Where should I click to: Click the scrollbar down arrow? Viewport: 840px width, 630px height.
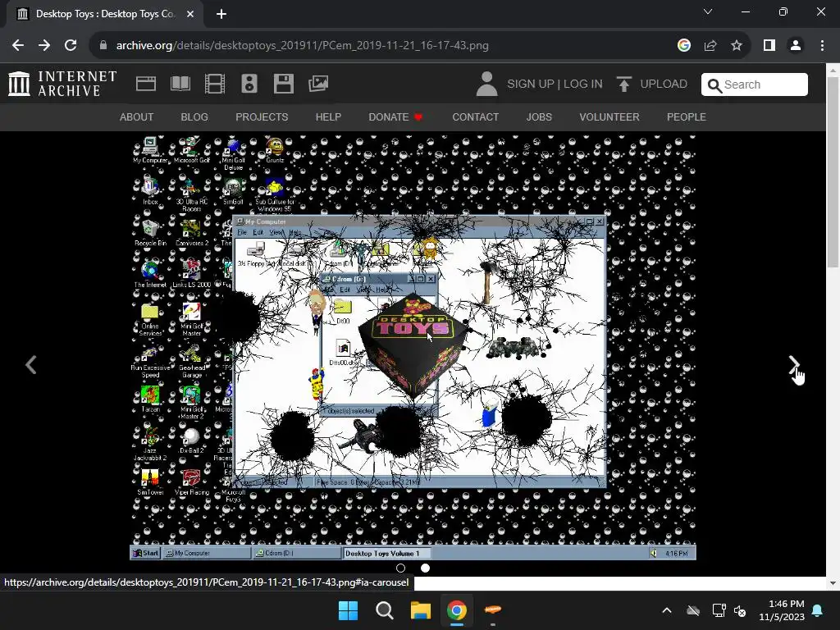coord(833,583)
